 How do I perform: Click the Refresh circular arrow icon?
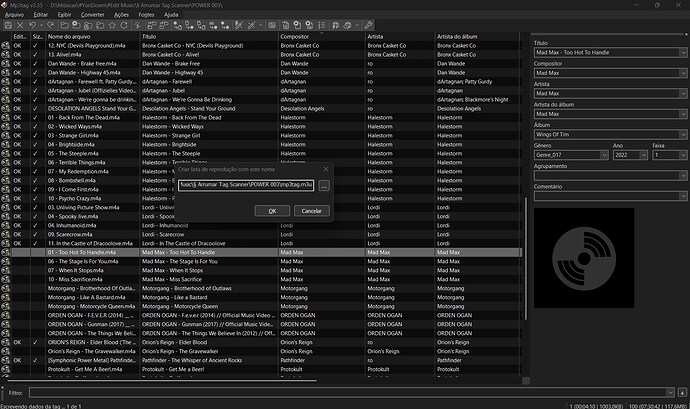[124, 25]
